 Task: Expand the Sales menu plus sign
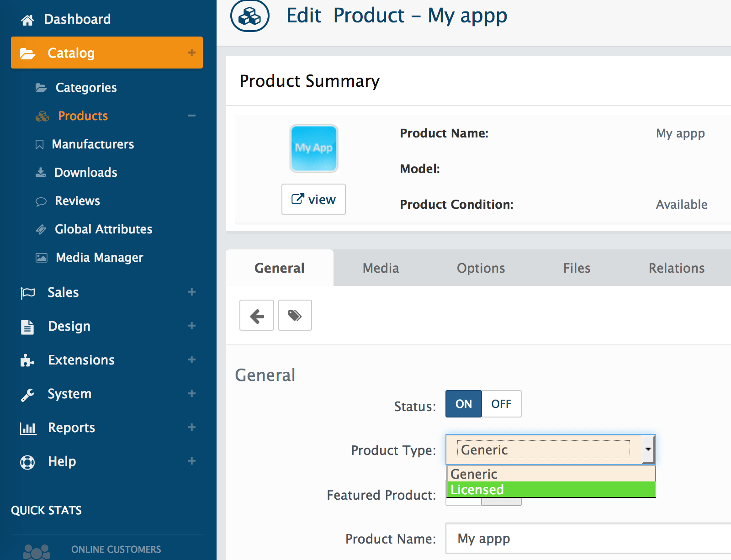click(x=192, y=292)
